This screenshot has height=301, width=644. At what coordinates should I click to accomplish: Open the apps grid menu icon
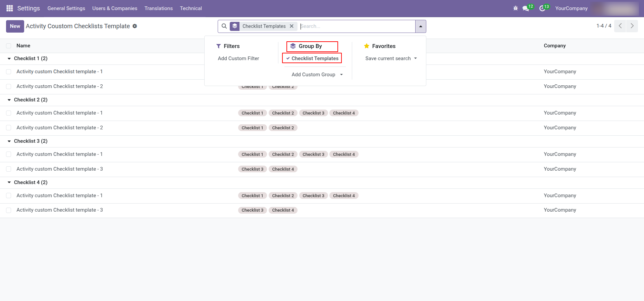pos(10,8)
